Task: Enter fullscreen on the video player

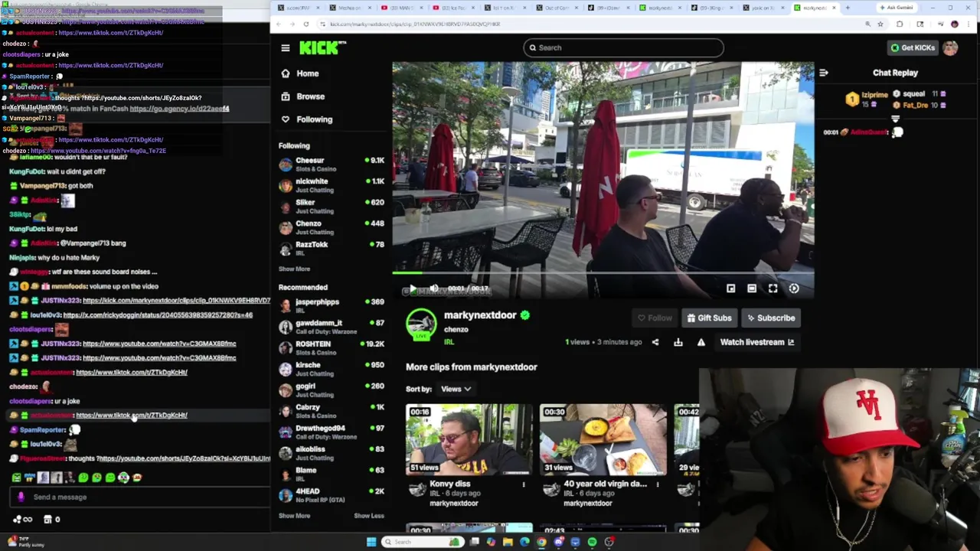Action: pyautogui.click(x=773, y=289)
